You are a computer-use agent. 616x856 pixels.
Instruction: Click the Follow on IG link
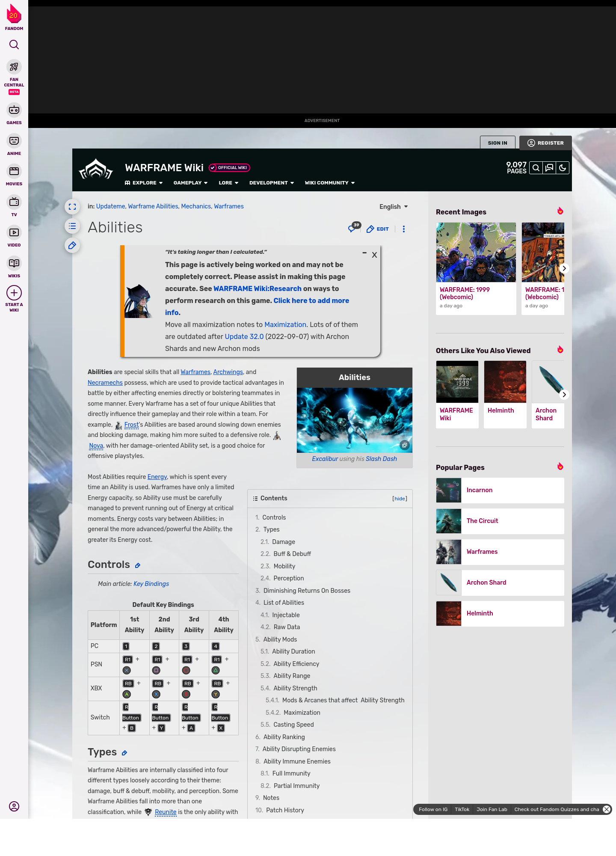[x=433, y=809]
